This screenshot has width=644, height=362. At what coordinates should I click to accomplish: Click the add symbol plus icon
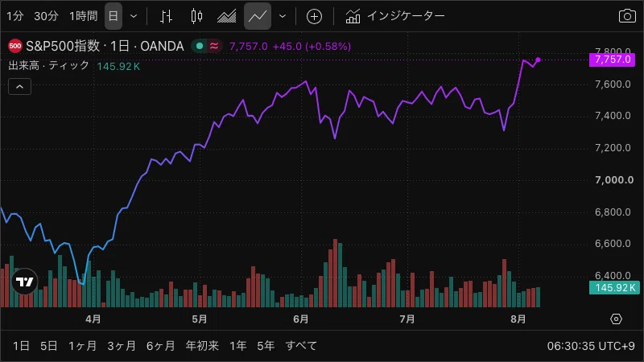pyautogui.click(x=314, y=16)
